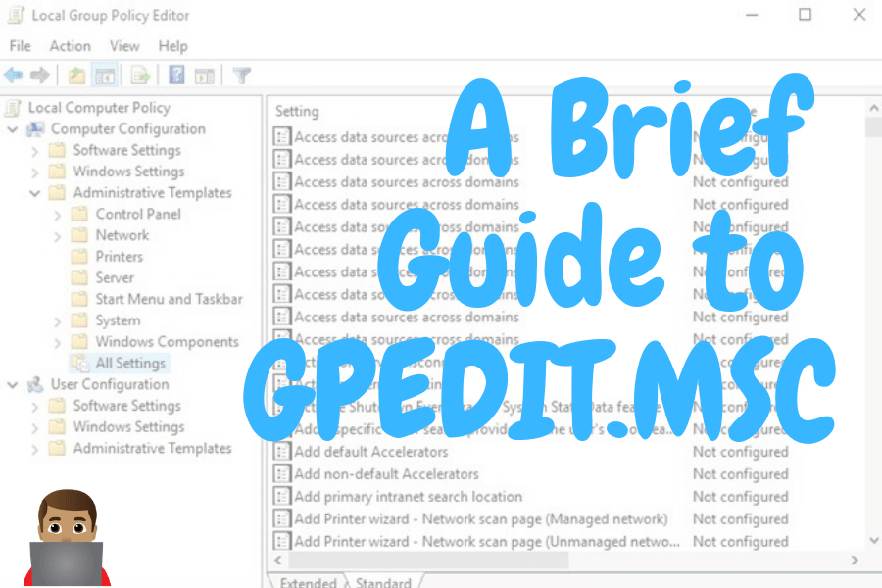
Task: Sort by the Setting column header
Action: tap(297, 112)
